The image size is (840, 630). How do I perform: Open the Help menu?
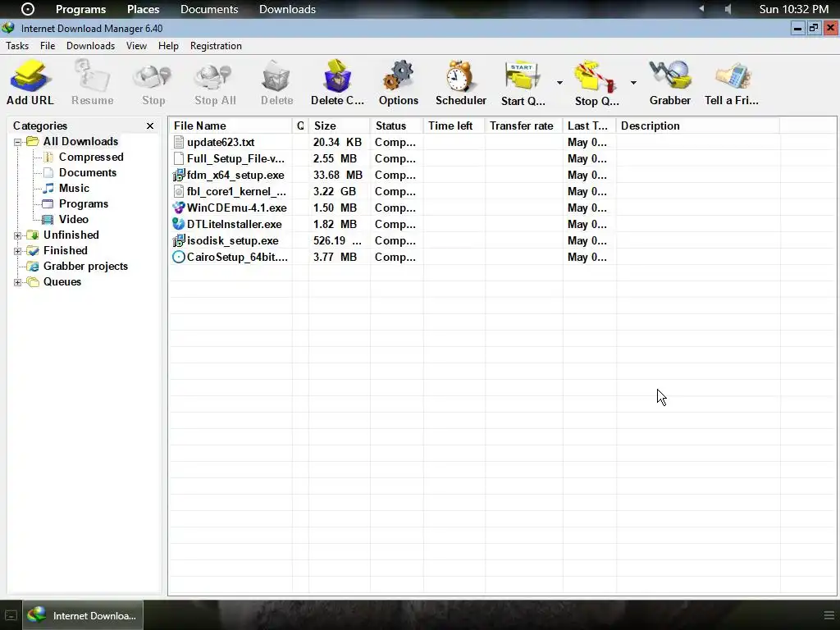point(168,46)
